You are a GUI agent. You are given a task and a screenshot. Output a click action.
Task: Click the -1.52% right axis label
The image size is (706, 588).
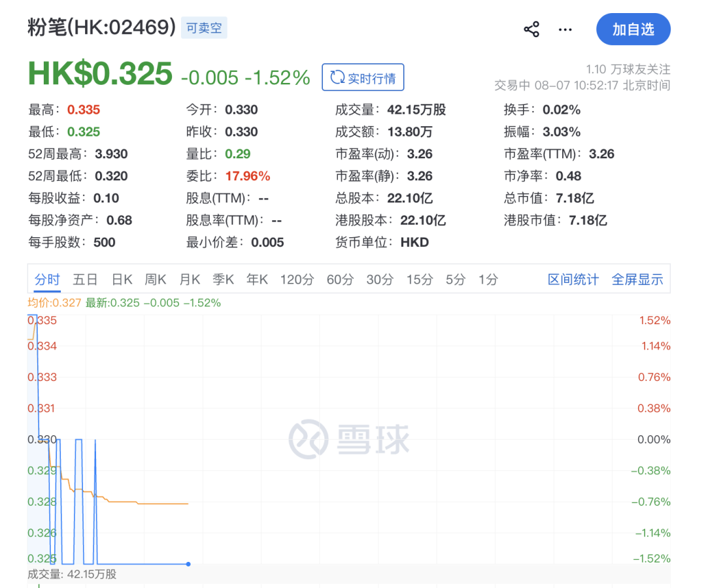coord(652,559)
